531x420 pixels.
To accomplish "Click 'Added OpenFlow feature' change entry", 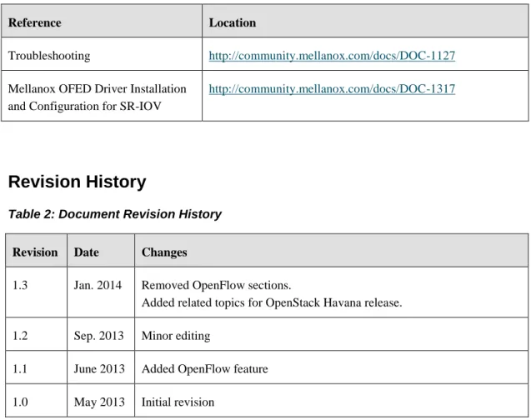I will tap(204, 369).
